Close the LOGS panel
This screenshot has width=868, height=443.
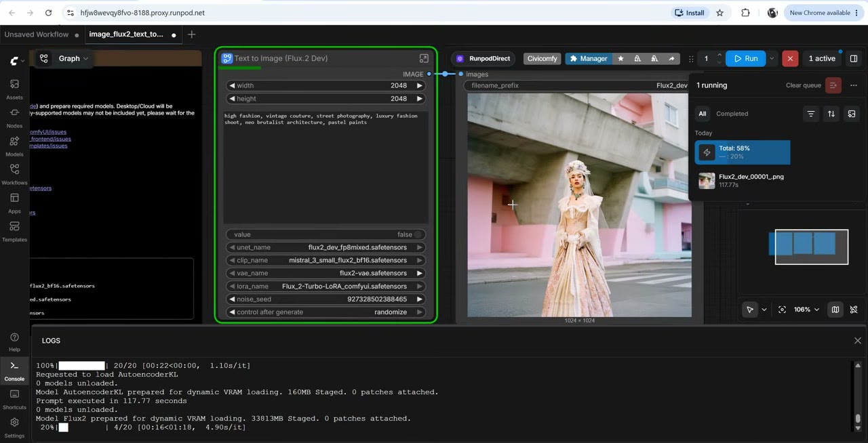coord(858,341)
